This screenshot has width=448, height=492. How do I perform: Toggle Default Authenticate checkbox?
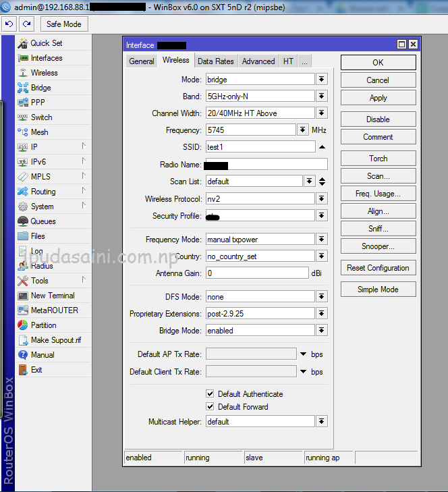click(210, 393)
